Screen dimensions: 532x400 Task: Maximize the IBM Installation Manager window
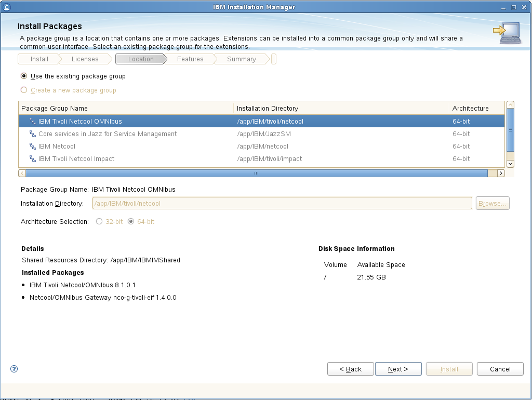click(514, 7)
